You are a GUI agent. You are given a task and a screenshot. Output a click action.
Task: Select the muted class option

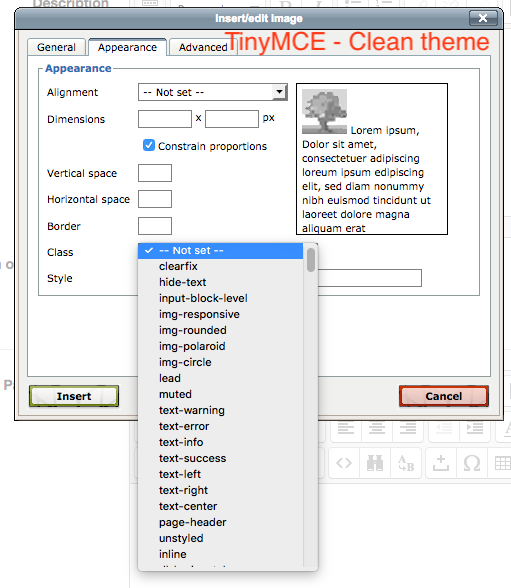point(220,394)
